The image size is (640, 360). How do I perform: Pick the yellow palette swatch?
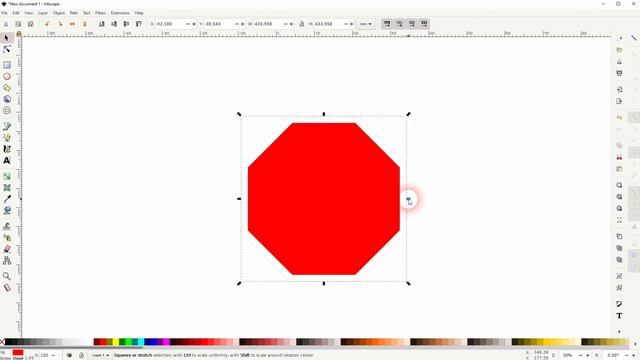tap(116, 342)
